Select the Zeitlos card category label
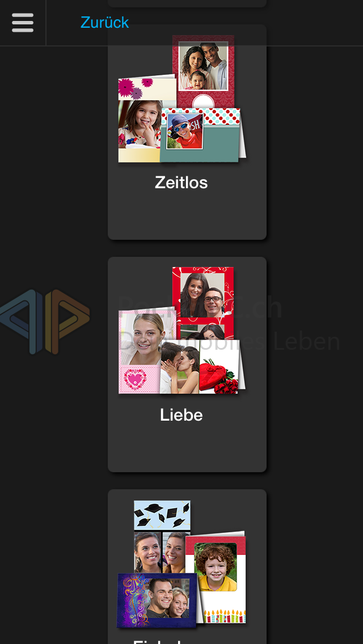The height and width of the screenshot is (644, 363). tap(181, 182)
